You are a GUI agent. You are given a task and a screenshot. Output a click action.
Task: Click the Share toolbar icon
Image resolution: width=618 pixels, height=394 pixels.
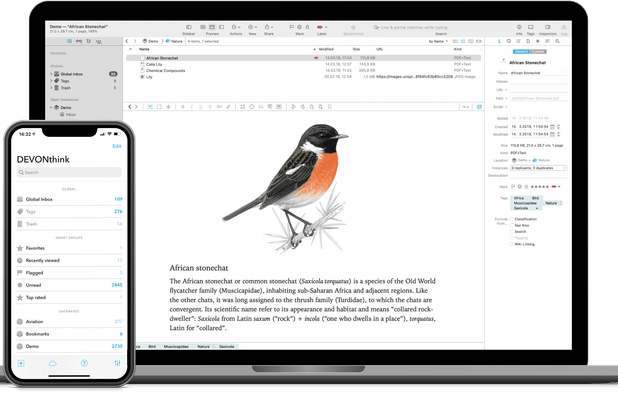pyautogui.click(x=268, y=27)
